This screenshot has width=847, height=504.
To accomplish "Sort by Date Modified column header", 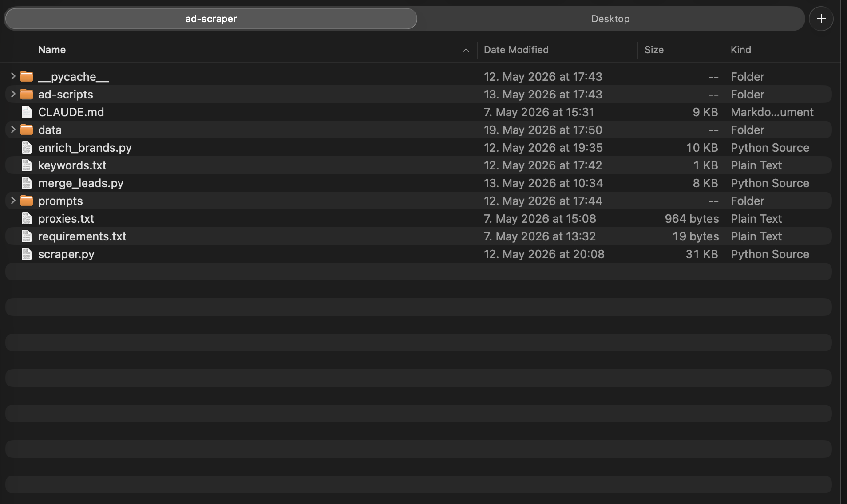I will 516,50.
